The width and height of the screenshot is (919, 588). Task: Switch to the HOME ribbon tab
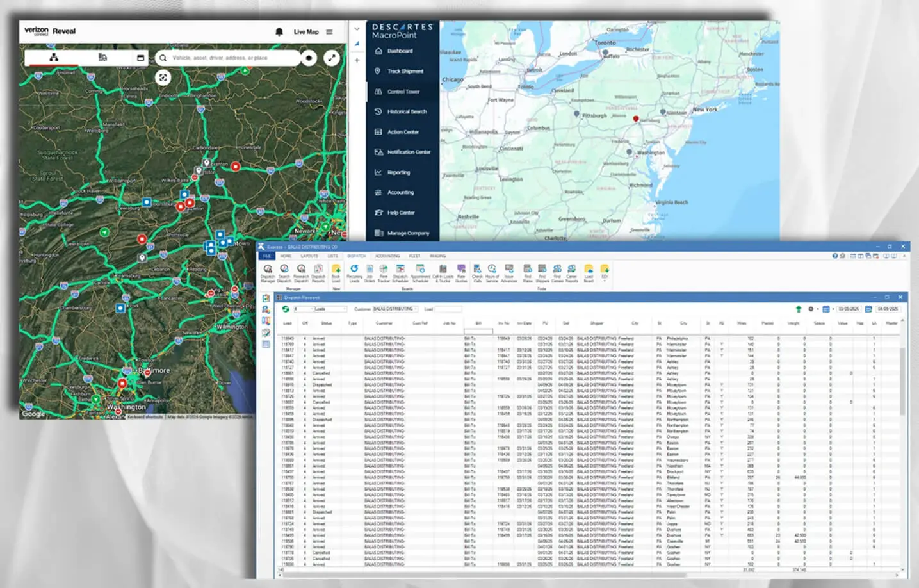(x=286, y=256)
